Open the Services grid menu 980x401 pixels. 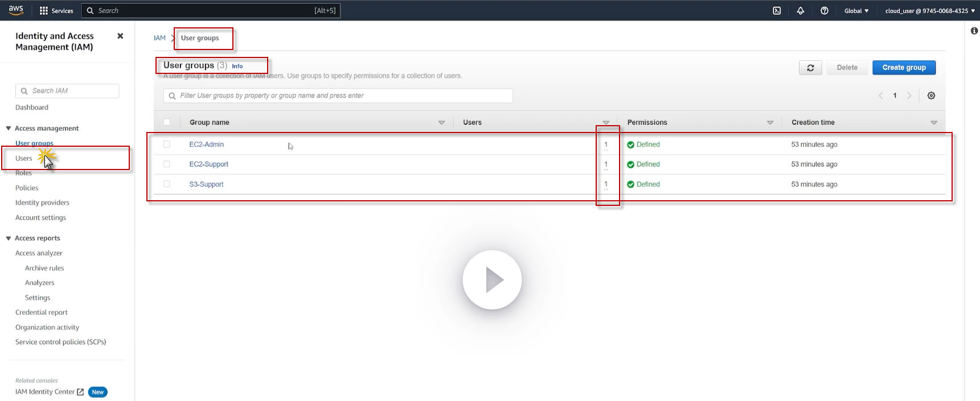pos(56,11)
